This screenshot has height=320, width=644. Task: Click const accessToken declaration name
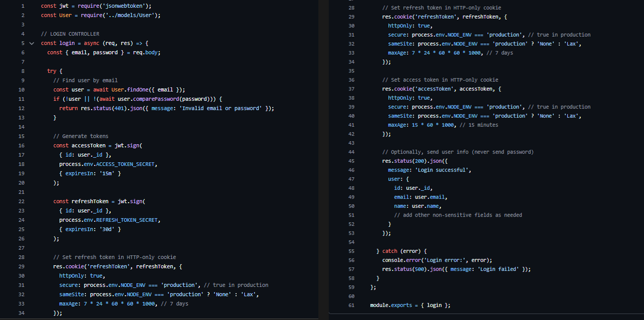point(89,146)
